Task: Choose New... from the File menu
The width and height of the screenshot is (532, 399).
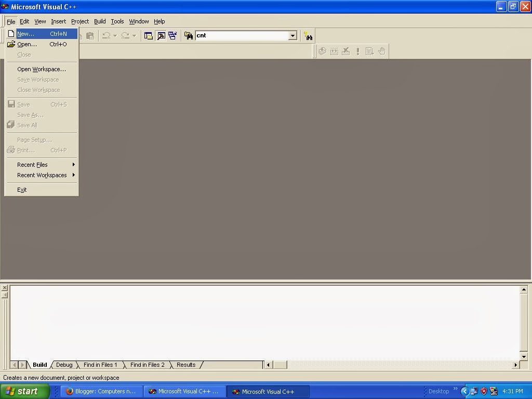Action: pyautogui.click(x=42, y=34)
